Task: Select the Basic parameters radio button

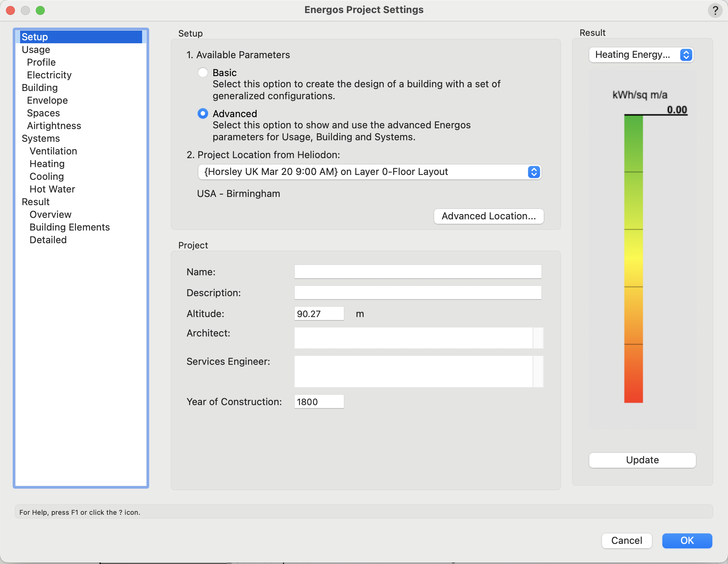Action: pos(203,72)
